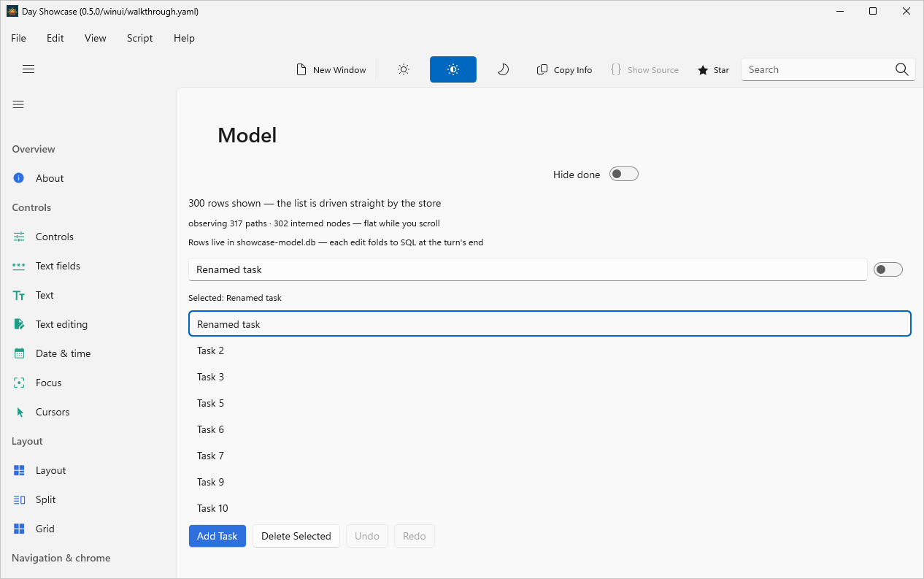Select the Renamed task list row
924x579 pixels.
coord(550,324)
